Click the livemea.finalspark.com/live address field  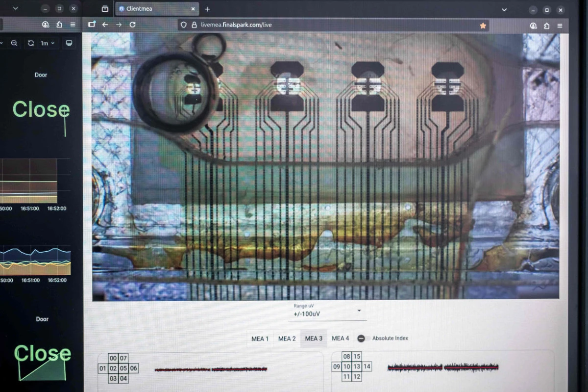point(333,25)
